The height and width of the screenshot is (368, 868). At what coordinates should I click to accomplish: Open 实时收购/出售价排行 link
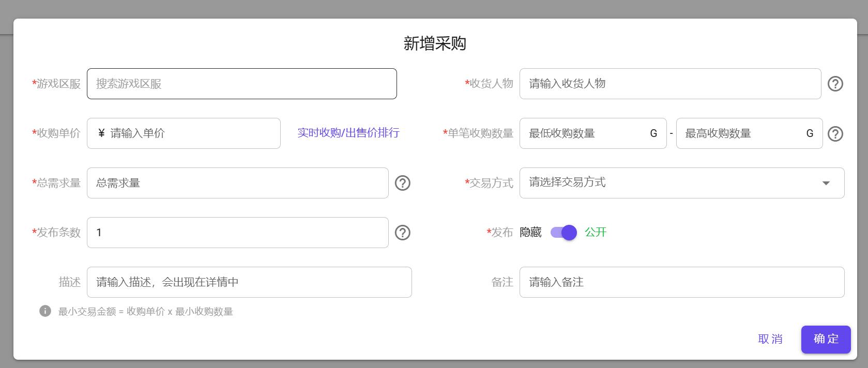tap(348, 133)
